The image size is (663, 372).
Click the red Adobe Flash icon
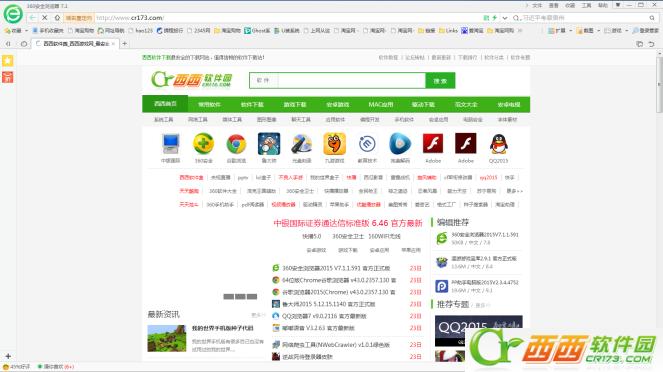tap(433, 143)
